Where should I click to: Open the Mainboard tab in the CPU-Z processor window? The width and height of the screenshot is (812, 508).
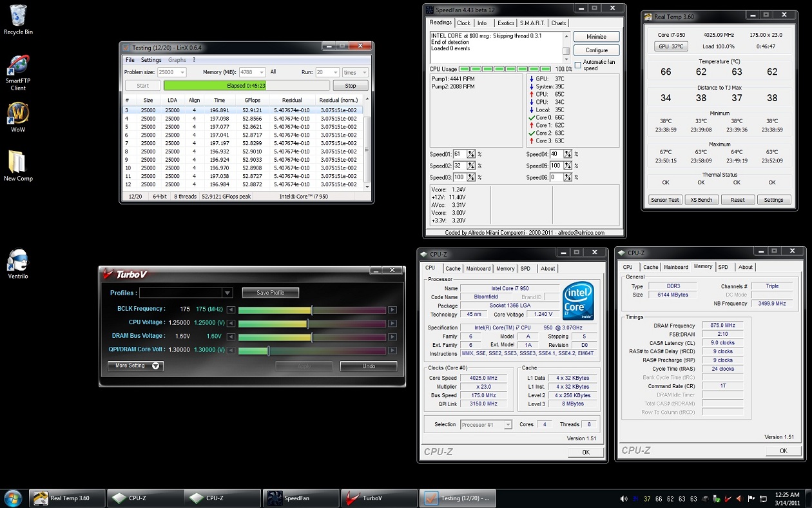478,269
